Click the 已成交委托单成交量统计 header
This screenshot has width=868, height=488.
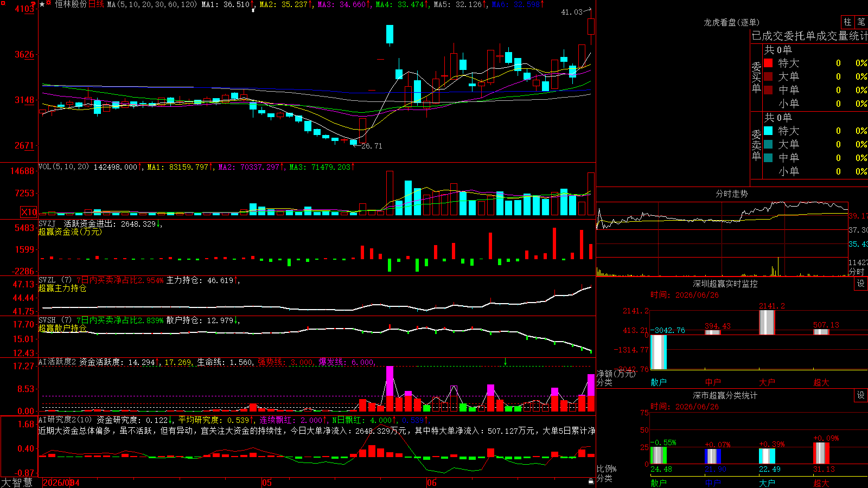click(809, 36)
